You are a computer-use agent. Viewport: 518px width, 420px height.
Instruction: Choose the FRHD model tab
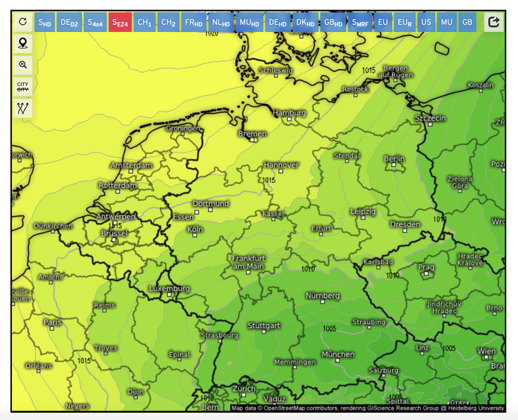coord(193,22)
